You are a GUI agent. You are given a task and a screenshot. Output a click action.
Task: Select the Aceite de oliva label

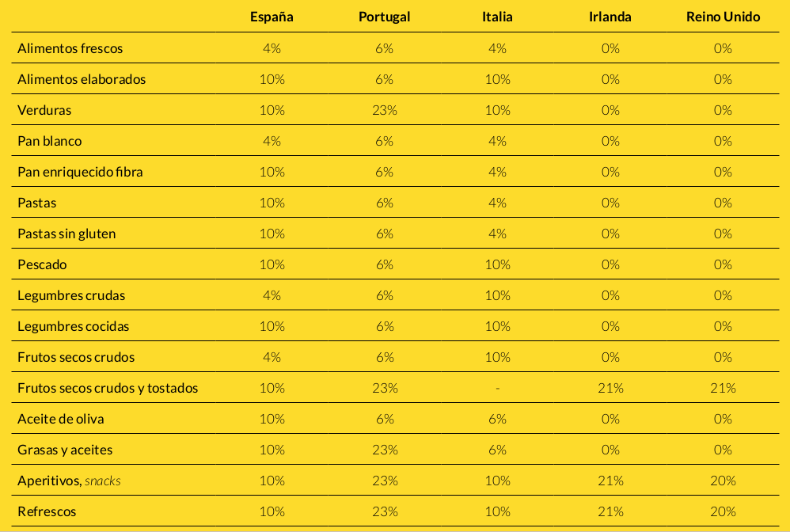pyautogui.click(x=60, y=419)
